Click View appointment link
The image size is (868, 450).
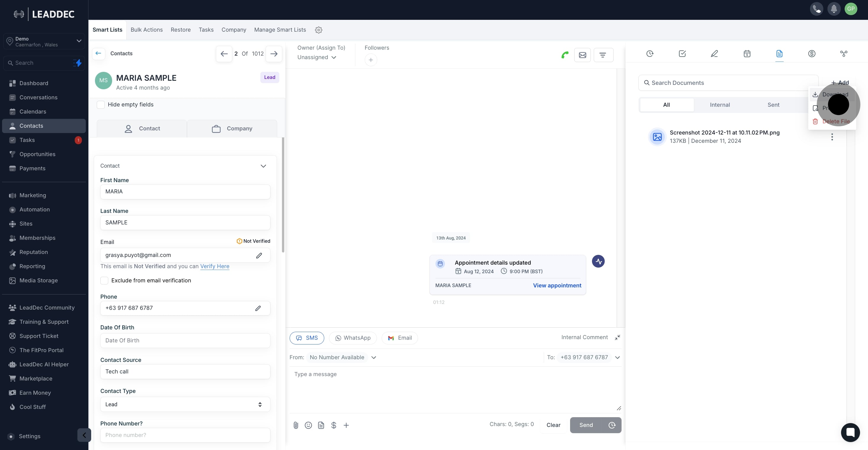pos(557,285)
